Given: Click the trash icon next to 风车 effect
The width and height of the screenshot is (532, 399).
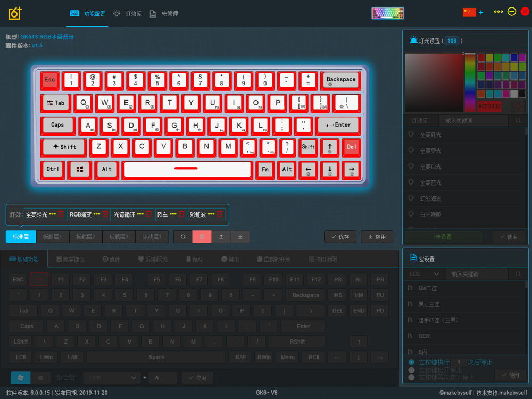Looking at the screenshot, I should point(181,214).
